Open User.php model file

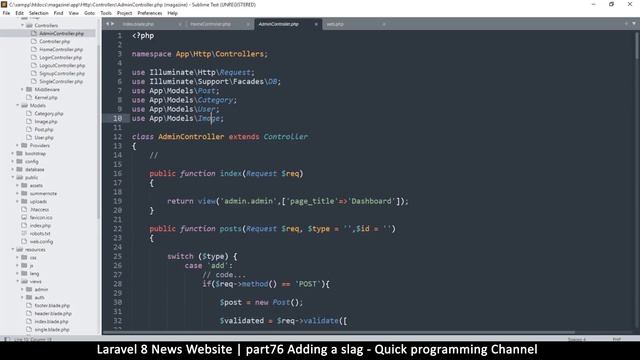[x=44, y=138]
